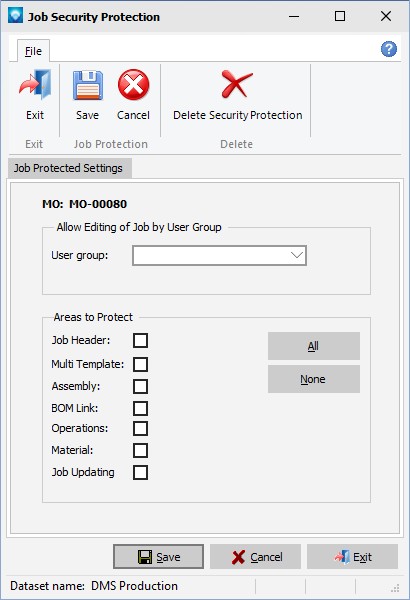Expand the User group dropdown arrow
The height and width of the screenshot is (600, 410).
[x=297, y=255]
